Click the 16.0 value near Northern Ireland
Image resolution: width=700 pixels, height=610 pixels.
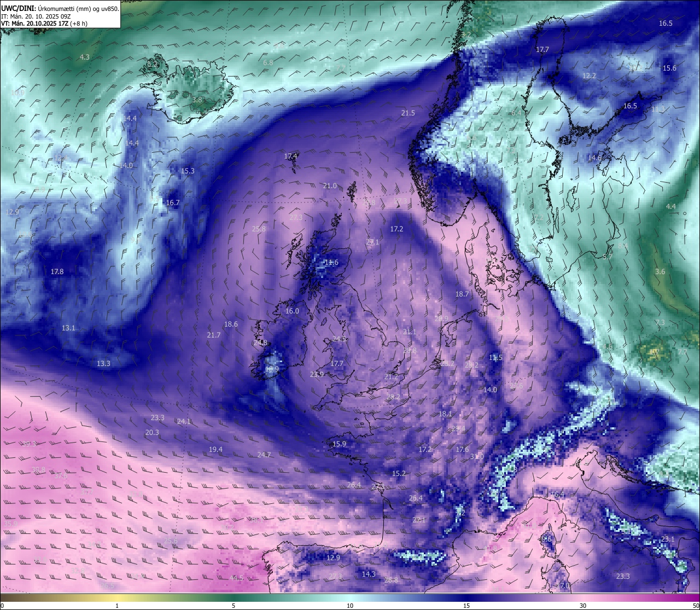[x=292, y=311]
